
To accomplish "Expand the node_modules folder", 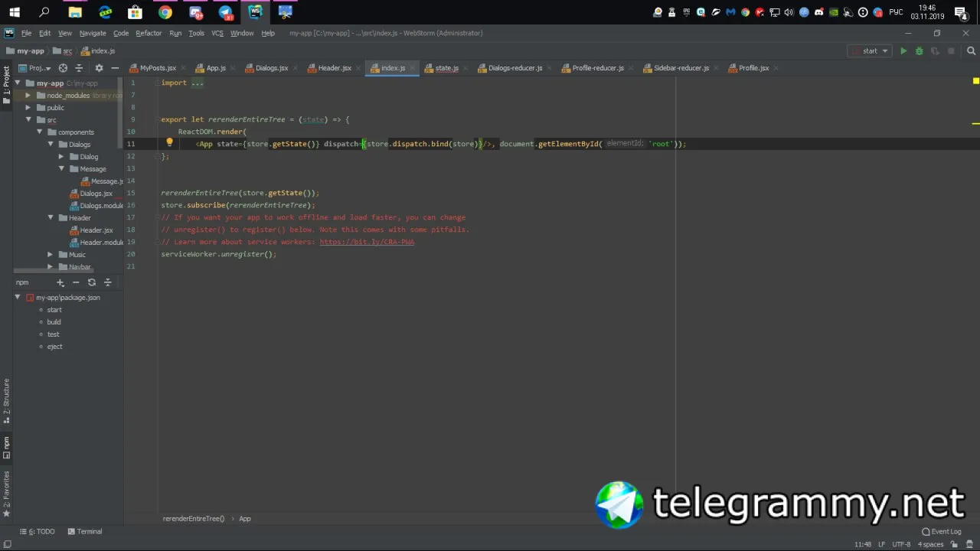I will 28,96.
